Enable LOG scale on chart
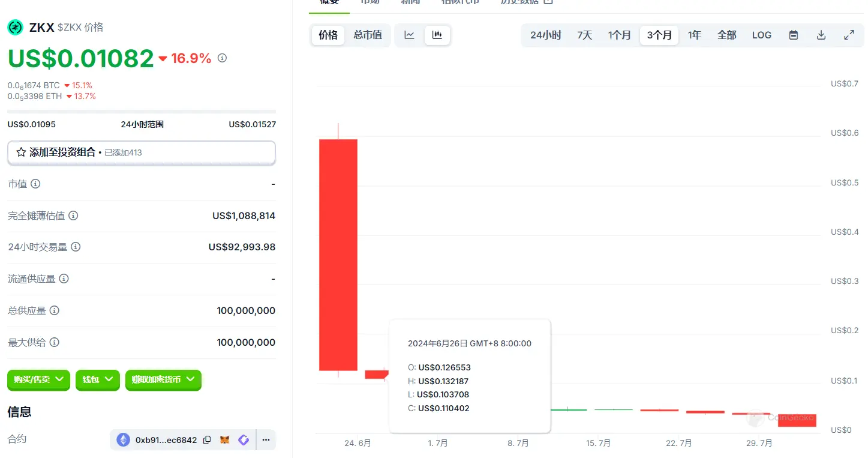This screenshot has height=458, width=868. [761, 35]
